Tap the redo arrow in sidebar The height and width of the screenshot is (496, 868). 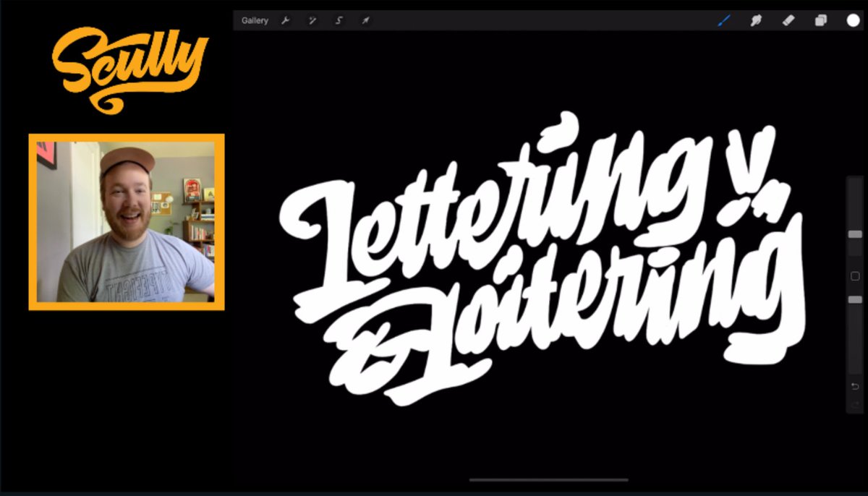pyautogui.click(x=855, y=403)
